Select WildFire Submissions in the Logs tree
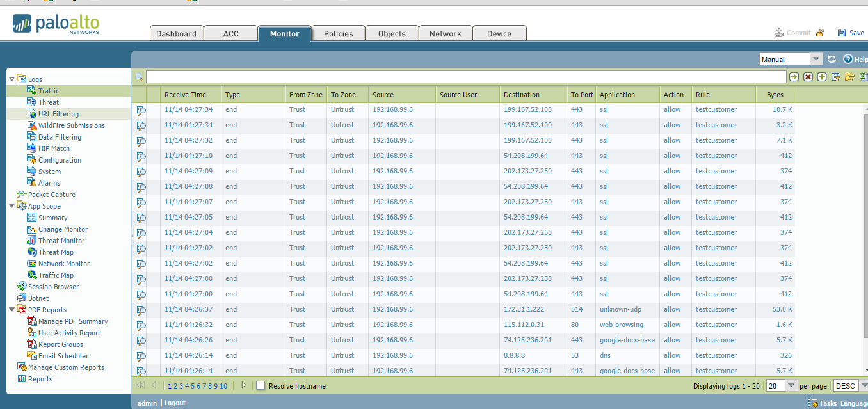Image resolution: width=868 pixels, height=409 pixels. pyautogui.click(x=71, y=125)
